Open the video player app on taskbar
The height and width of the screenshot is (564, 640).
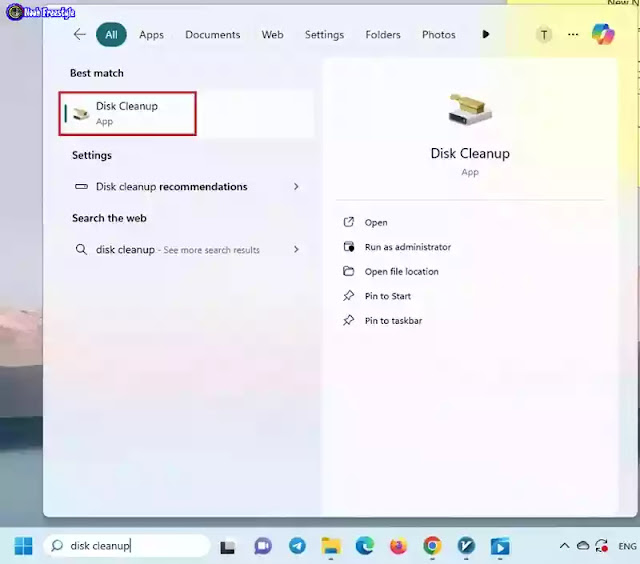(500, 546)
